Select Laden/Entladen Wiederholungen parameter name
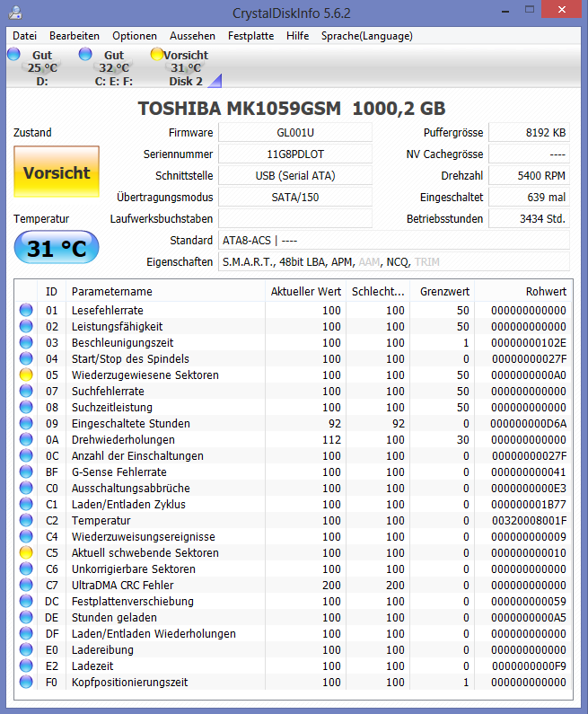The width and height of the screenshot is (588, 714). [154, 633]
